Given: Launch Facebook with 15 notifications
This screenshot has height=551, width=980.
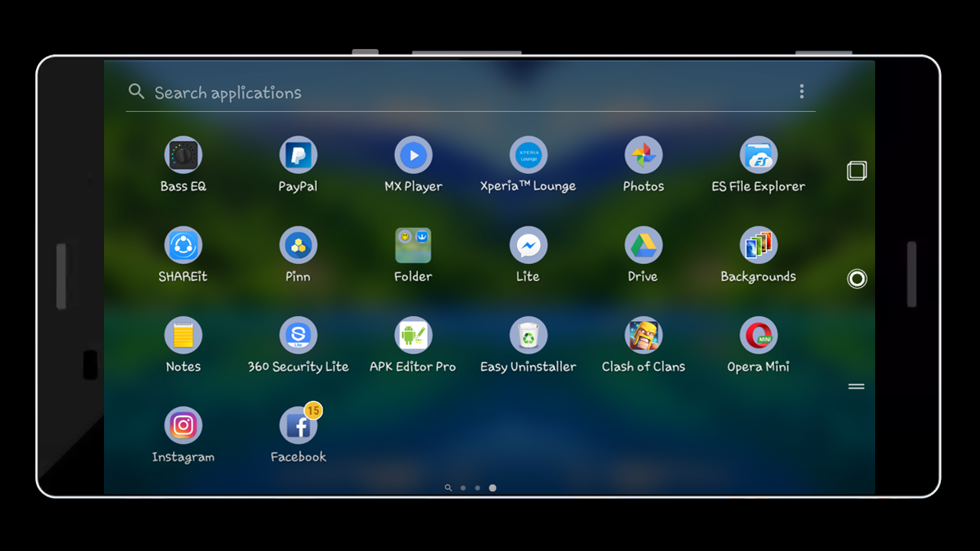Looking at the screenshot, I should tap(299, 425).
